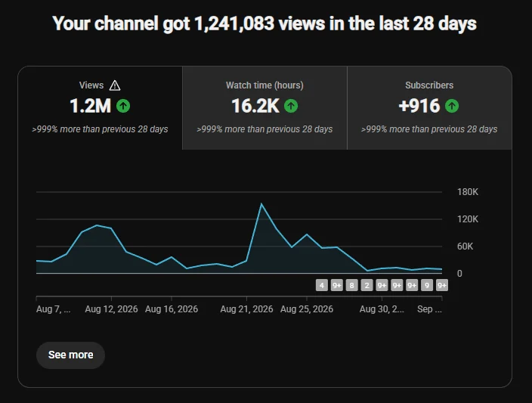
Task: Click the truncated Aug 30 axis label
Action: point(382,309)
